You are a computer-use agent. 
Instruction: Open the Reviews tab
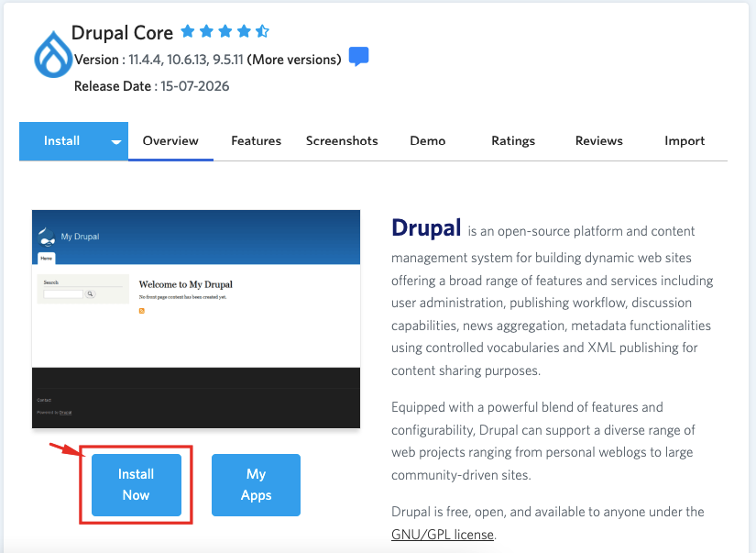(x=598, y=141)
